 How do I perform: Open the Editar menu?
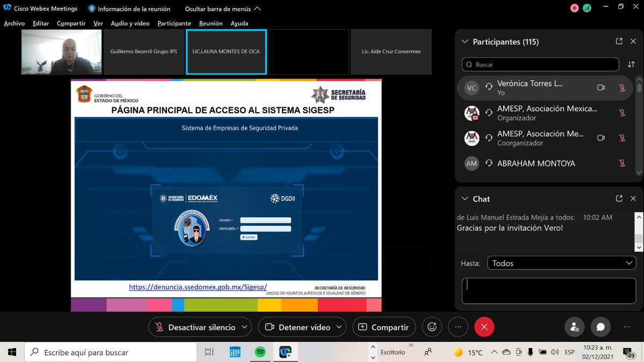click(x=41, y=23)
